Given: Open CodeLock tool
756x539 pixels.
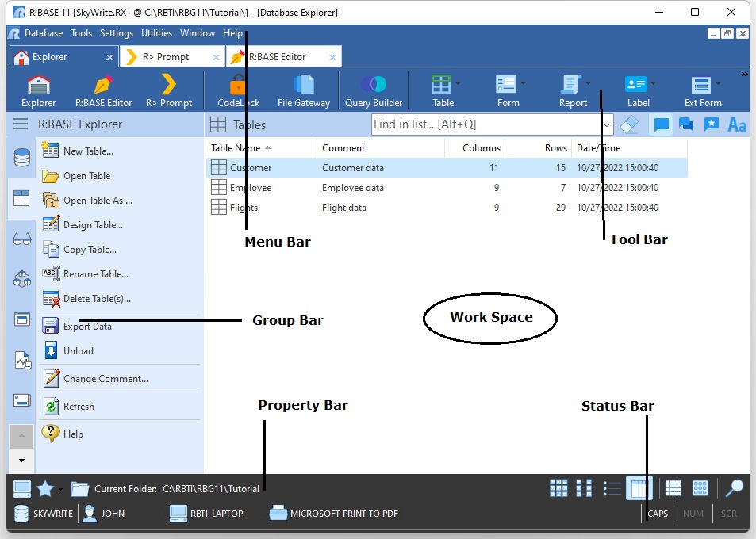Looking at the screenshot, I should [238, 91].
